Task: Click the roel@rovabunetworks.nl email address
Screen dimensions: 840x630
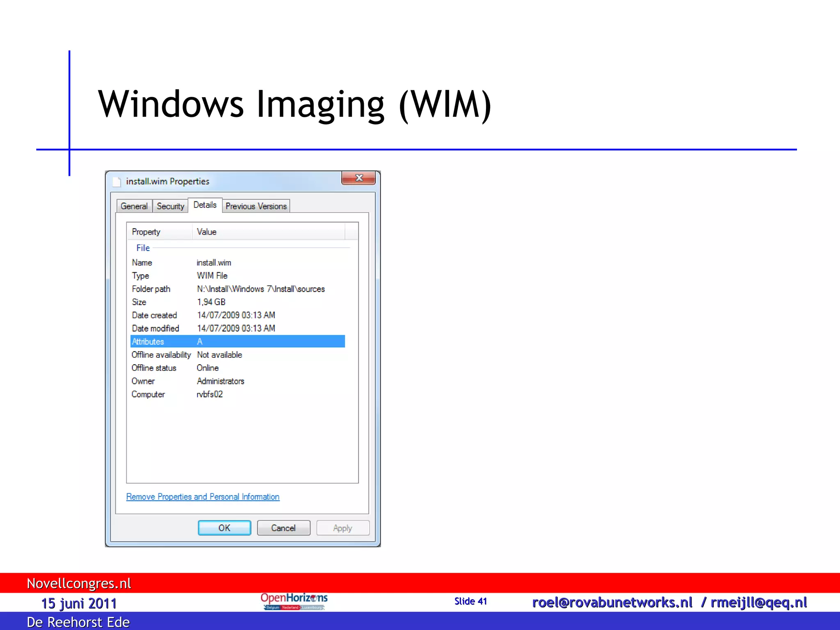Action: click(x=612, y=603)
